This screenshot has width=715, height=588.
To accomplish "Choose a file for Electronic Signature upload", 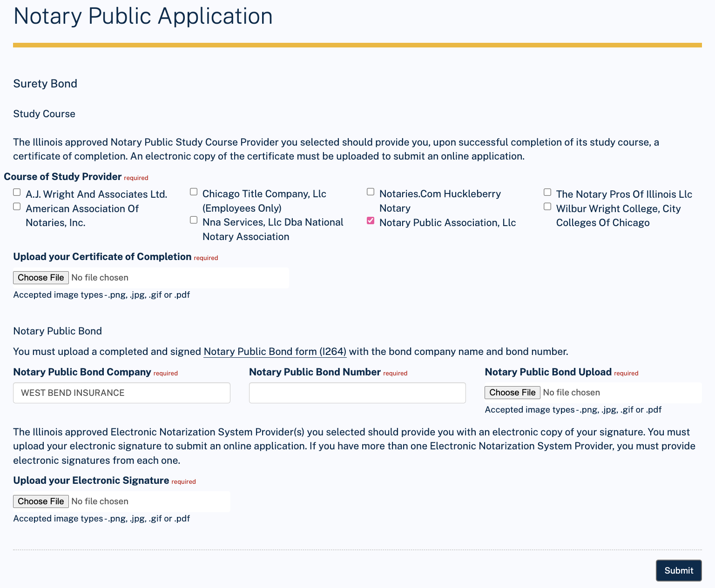I will point(40,501).
